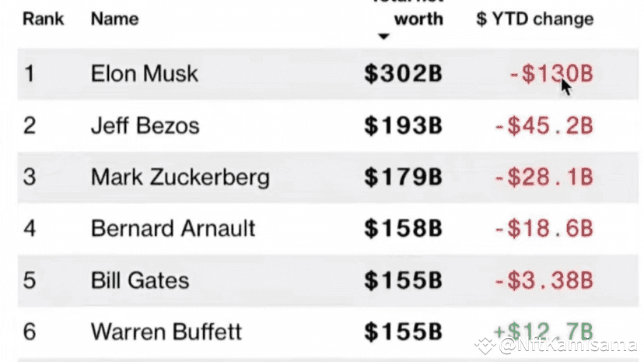The width and height of the screenshot is (644, 362).
Task: Click Mark Zuckerberg's $179B net worth
Action: (403, 177)
